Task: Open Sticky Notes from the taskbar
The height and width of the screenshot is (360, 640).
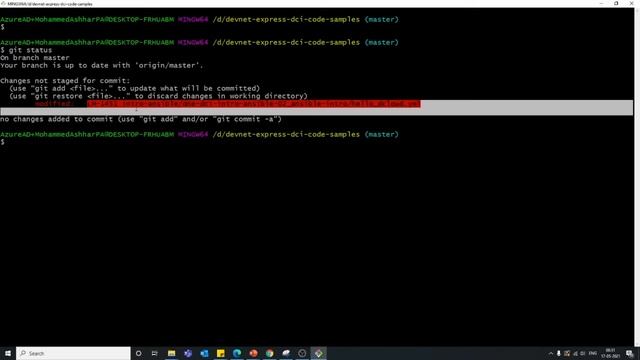Action: (x=220, y=353)
